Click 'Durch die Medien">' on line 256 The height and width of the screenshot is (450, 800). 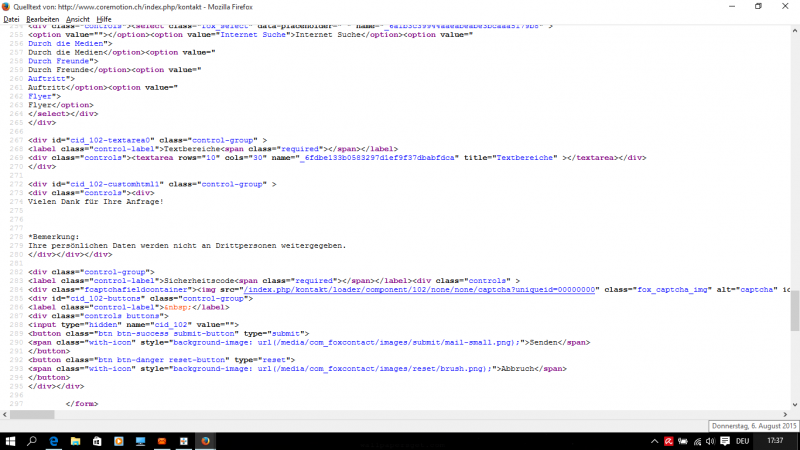tap(70, 43)
